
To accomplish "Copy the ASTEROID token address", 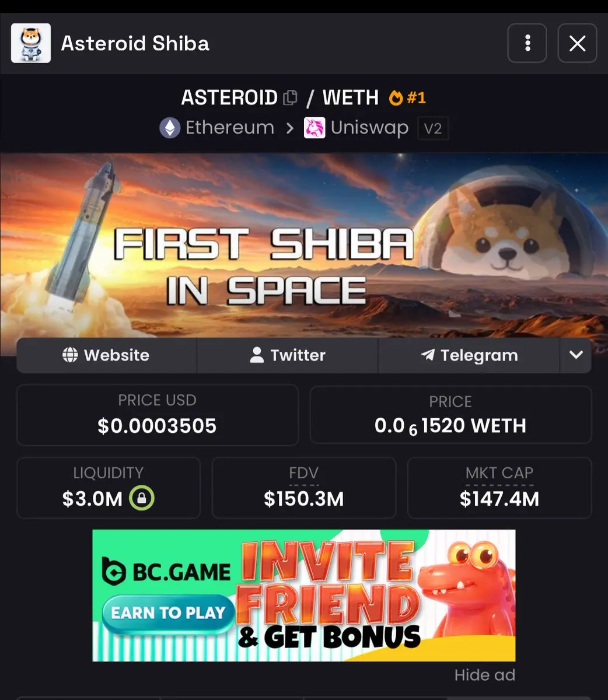I will 290,97.
